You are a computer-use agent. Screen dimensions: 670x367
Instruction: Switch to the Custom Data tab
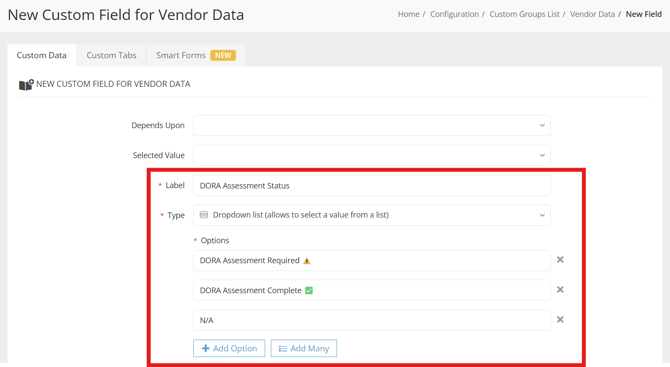click(41, 55)
